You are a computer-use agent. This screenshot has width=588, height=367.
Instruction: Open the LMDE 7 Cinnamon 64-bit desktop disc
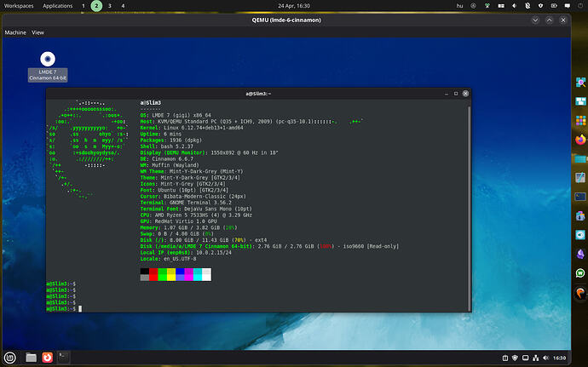(48, 66)
